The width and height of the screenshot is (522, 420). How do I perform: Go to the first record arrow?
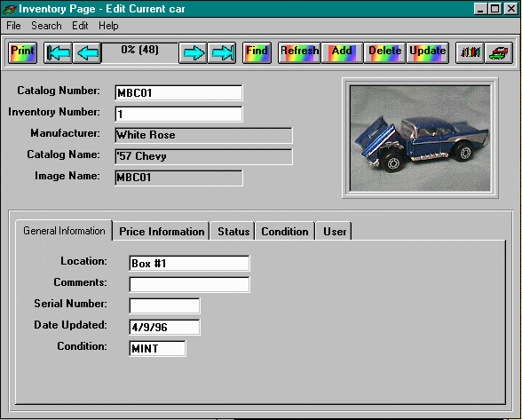58,52
